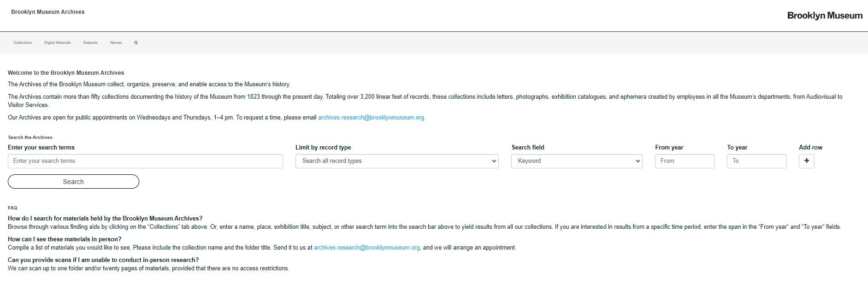Image resolution: width=868 pixels, height=298 pixels.
Task: Click into the To year field
Action: tap(756, 161)
